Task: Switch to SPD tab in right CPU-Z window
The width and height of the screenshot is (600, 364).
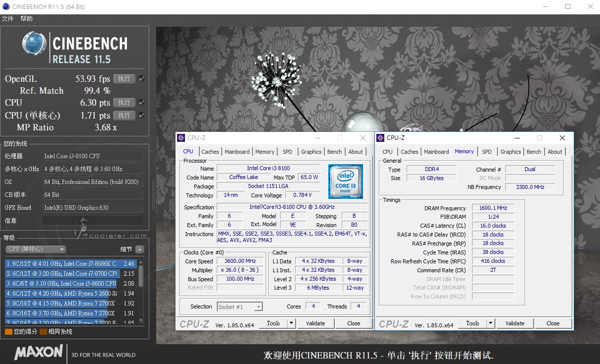Action: [487, 152]
